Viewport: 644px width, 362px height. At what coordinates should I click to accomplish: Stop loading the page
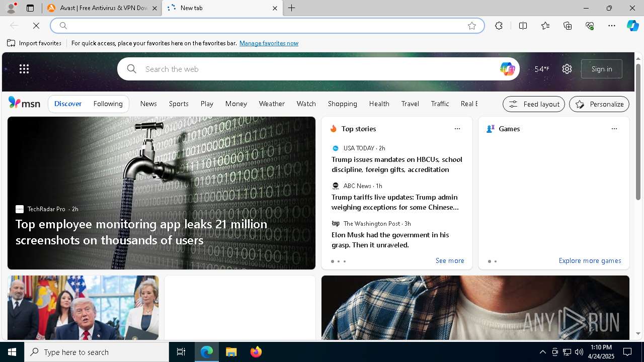[36, 26]
